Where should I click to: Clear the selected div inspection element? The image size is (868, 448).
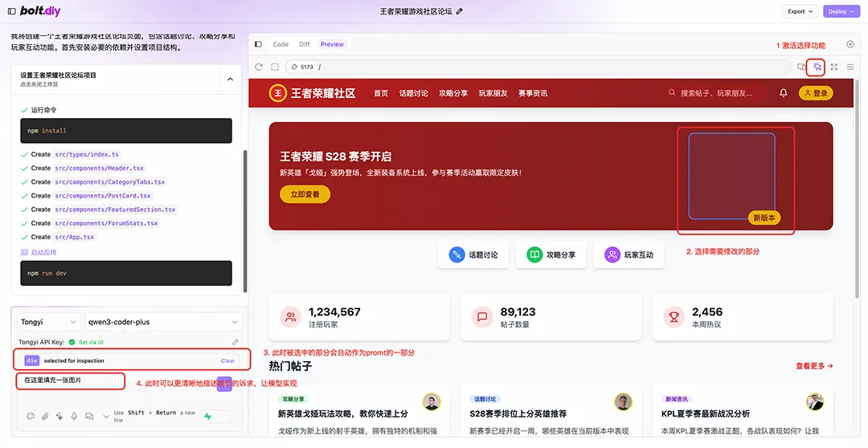tap(227, 360)
